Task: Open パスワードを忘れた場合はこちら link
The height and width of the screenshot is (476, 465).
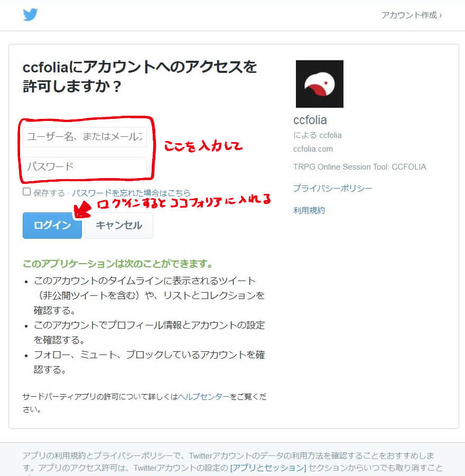Action: [x=131, y=193]
